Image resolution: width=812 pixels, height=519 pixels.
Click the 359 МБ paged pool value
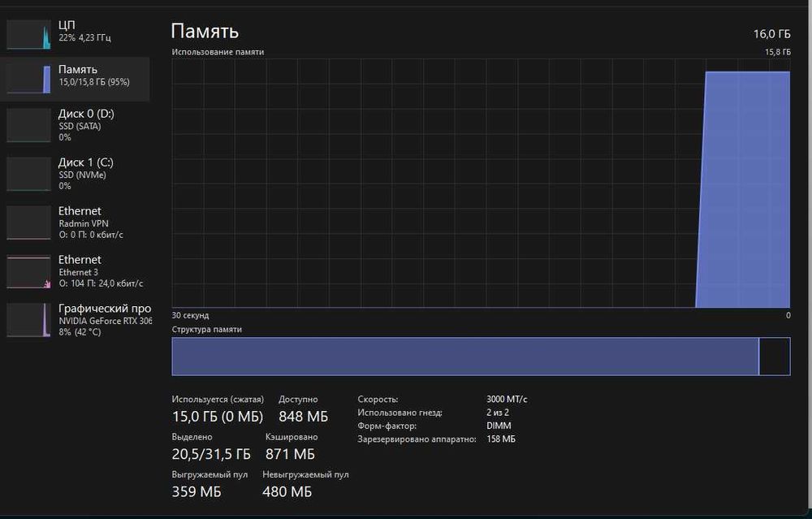click(x=197, y=491)
